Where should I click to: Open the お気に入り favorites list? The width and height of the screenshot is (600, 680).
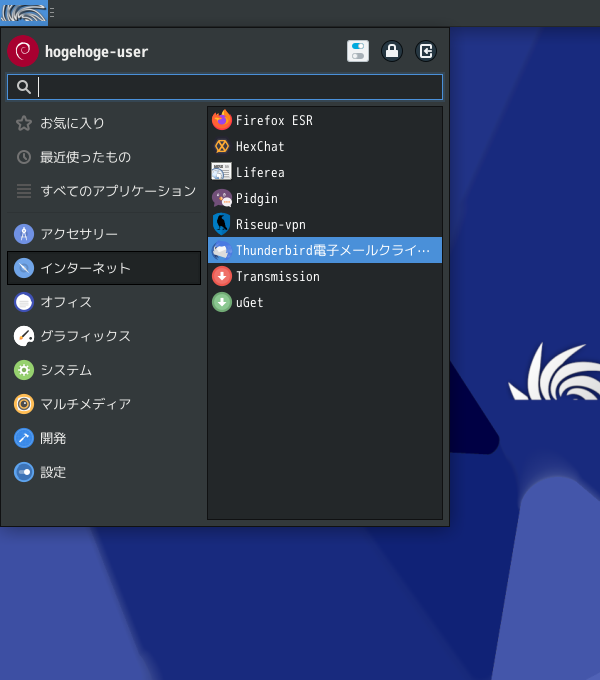(x=104, y=123)
